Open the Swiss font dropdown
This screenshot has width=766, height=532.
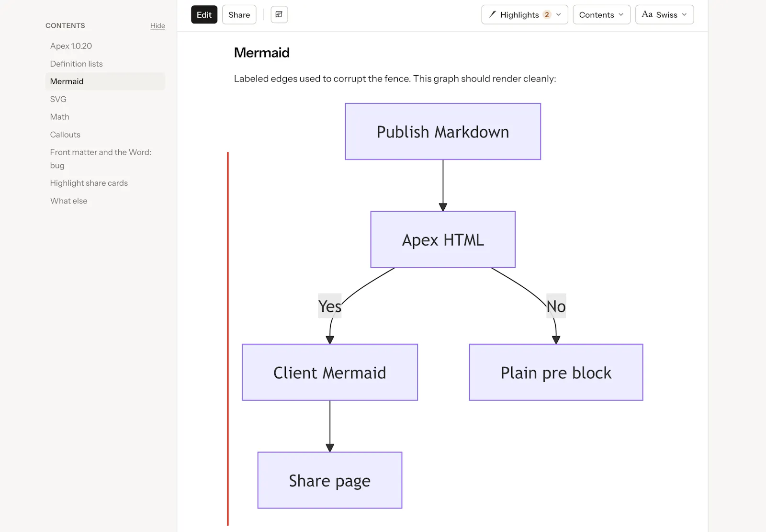coord(664,15)
